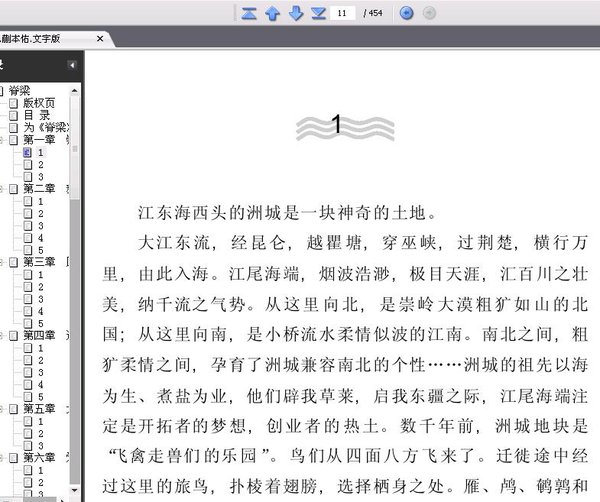This screenshot has height=502, width=600.
Task: Select section 2 under 第一章
Action: [41, 165]
